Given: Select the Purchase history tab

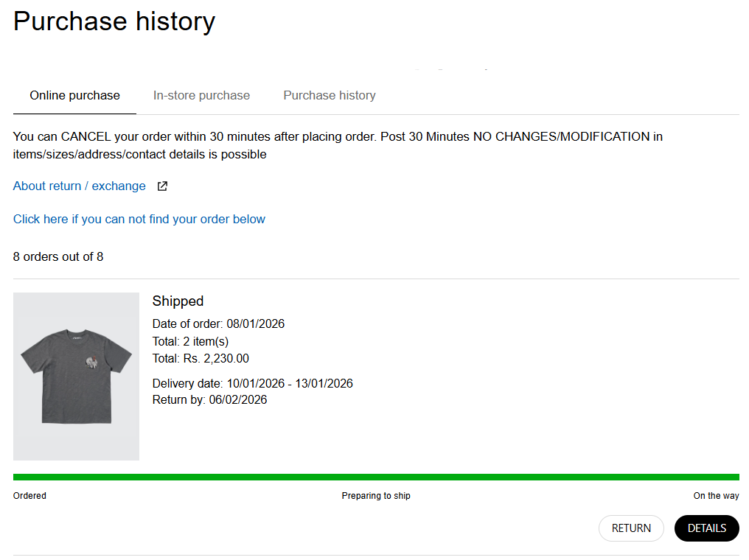Looking at the screenshot, I should point(330,95).
